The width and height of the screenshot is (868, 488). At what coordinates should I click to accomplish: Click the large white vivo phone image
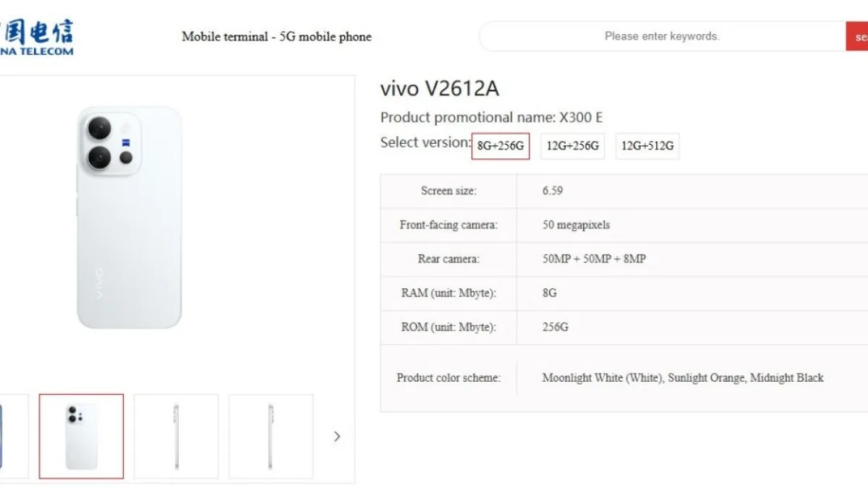pyautogui.click(x=129, y=218)
